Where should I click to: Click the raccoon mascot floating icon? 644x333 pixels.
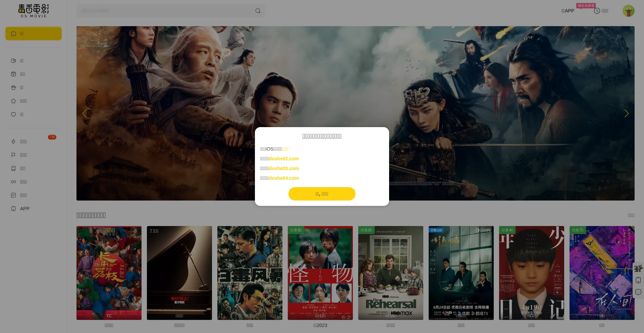638,268
